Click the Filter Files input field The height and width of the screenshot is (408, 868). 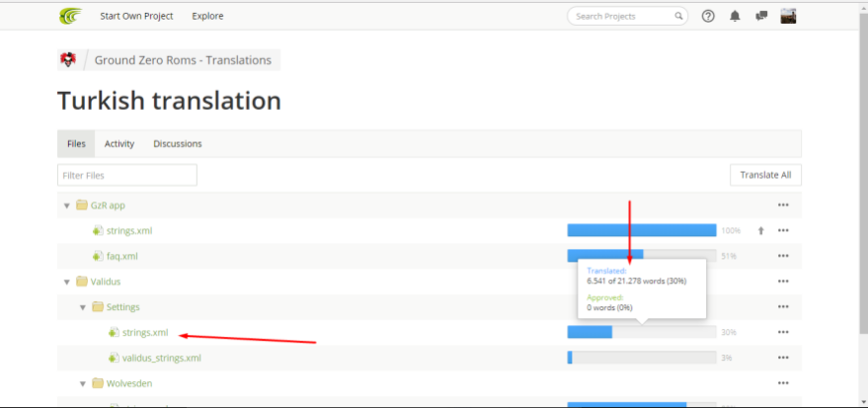(127, 175)
